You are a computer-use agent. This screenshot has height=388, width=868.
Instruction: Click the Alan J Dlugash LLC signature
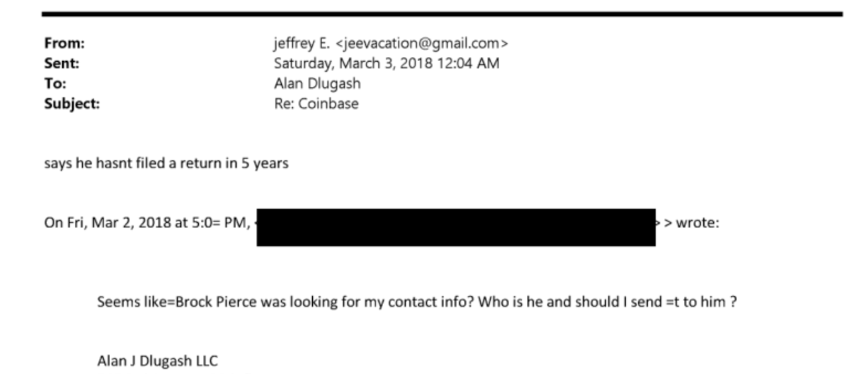(x=157, y=361)
